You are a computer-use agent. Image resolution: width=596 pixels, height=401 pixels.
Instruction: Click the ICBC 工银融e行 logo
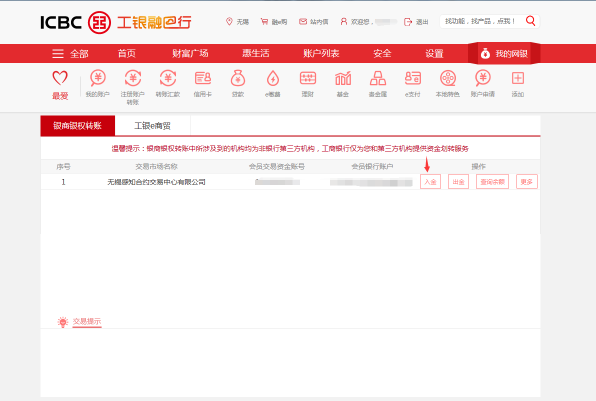coord(116,22)
